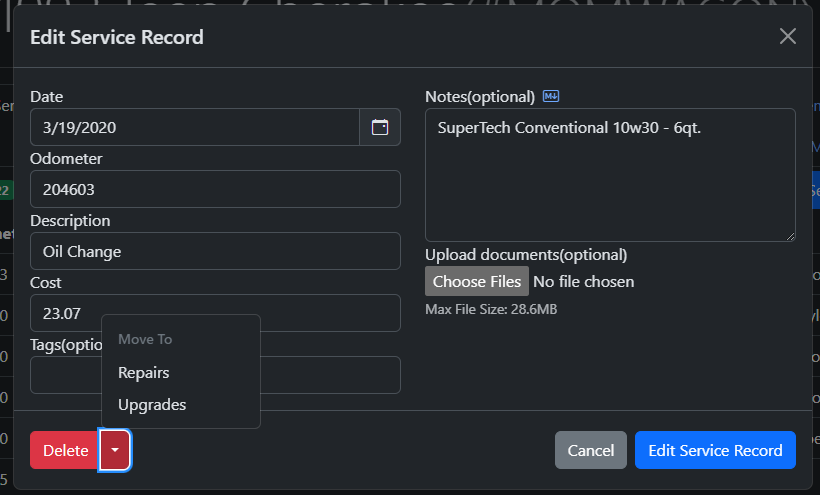
Task: Click the Odometer field label
Action: coord(66,158)
